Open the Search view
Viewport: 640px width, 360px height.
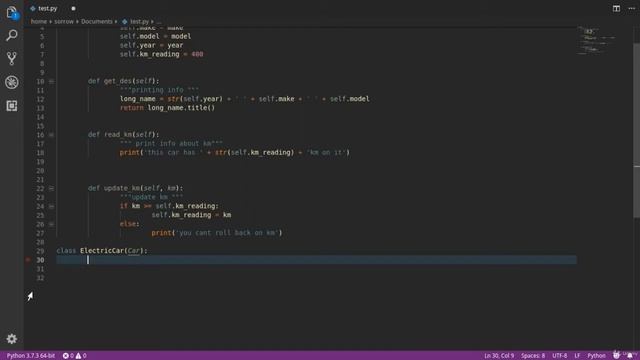(12, 36)
